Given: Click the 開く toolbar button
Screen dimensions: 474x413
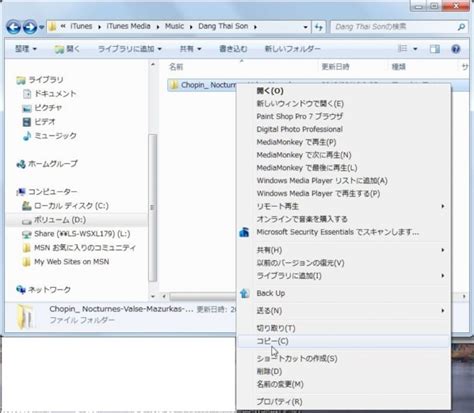Looking at the screenshot, I should [67, 49].
